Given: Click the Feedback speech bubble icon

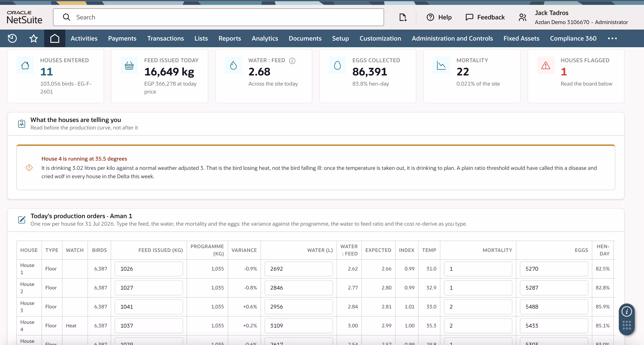Looking at the screenshot, I should [x=469, y=17].
